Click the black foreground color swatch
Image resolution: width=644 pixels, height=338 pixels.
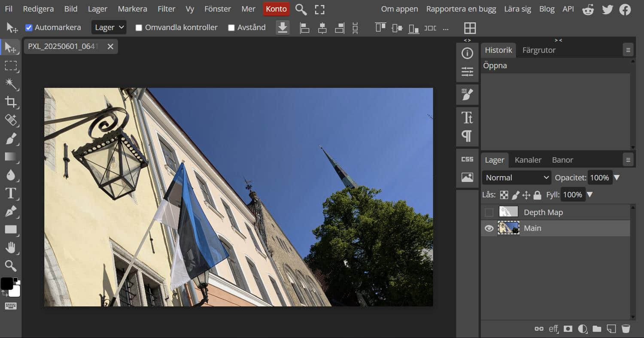coord(6,284)
